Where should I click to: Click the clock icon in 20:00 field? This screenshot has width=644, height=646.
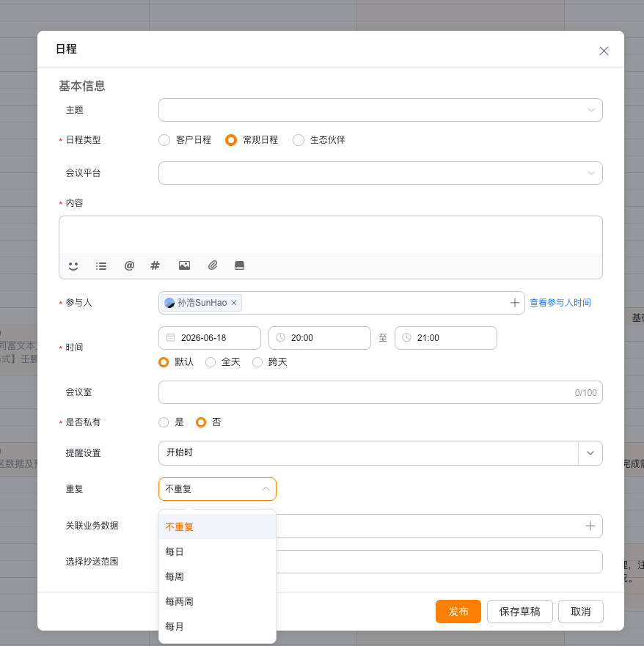tap(281, 338)
